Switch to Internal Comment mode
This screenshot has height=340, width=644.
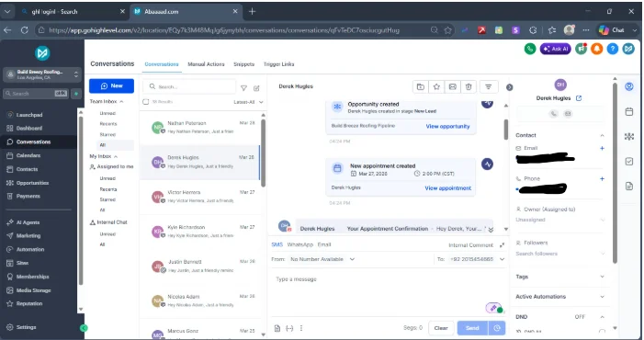click(470, 245)
